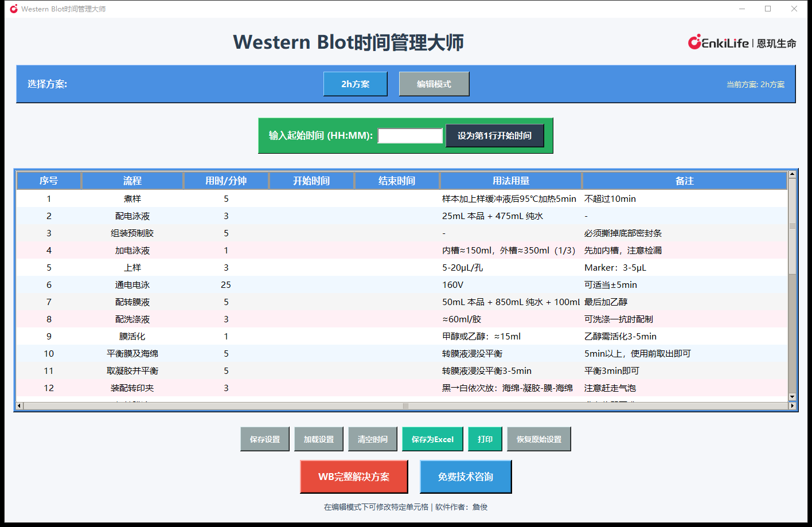Image resolution: width=812 pixels, height=527 pixels.
Task: Select the 配电泳液 cell
Action: tap(132, 216)
